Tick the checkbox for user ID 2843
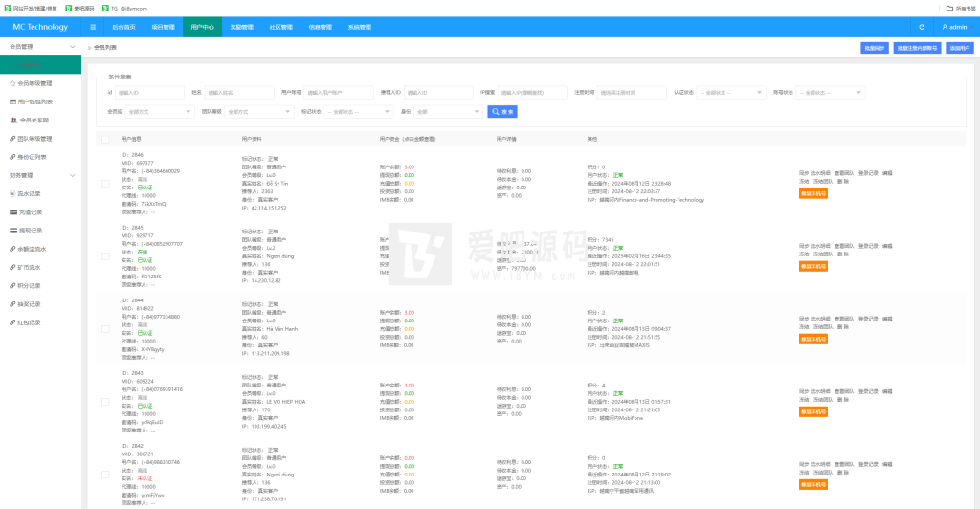 [x=105, y=402]
